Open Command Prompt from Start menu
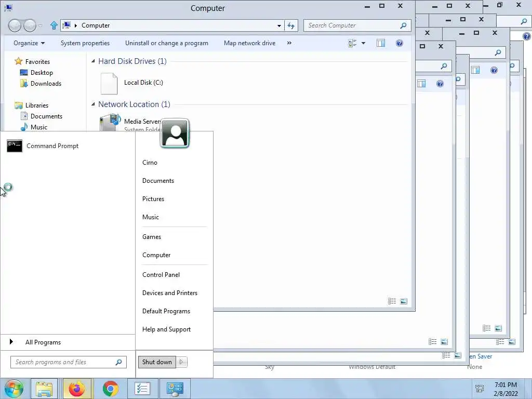The image size is (532, 399). click(x=43, y=146)
